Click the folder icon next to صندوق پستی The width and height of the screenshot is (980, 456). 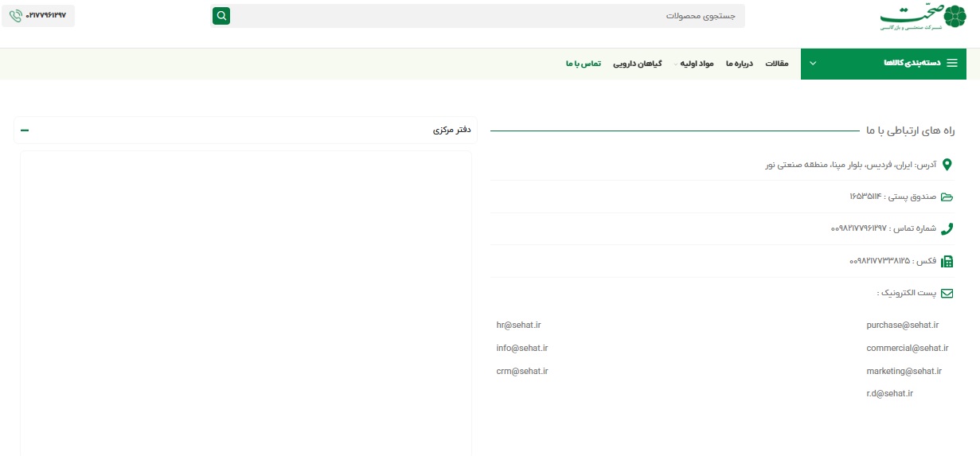click(947, 197)
